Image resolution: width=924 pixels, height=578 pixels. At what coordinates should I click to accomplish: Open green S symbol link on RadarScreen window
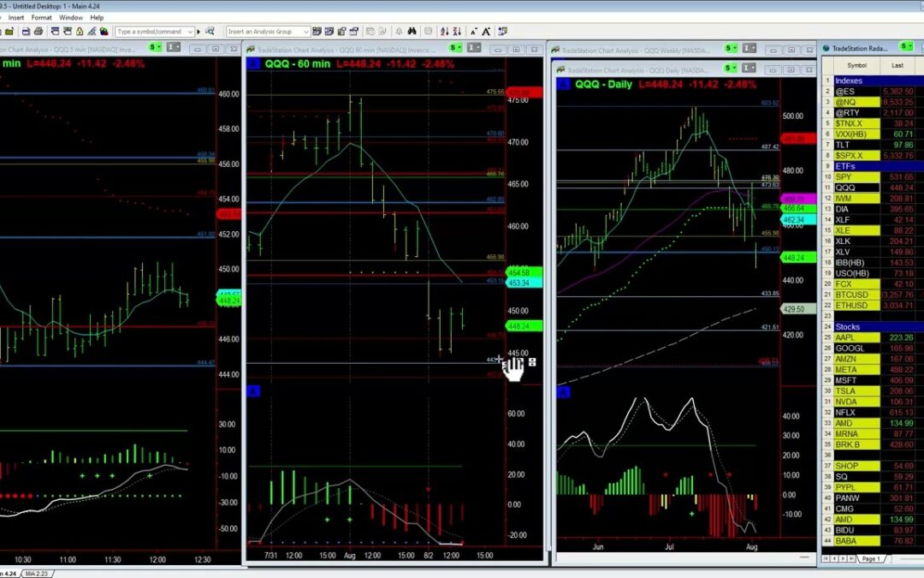906,46
